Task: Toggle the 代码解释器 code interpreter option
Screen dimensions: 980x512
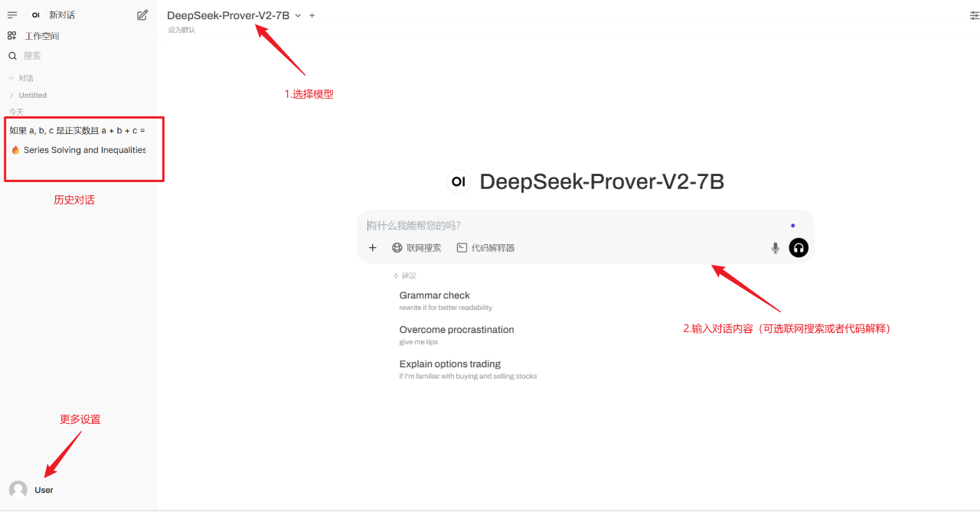Action: pos(485,248)
